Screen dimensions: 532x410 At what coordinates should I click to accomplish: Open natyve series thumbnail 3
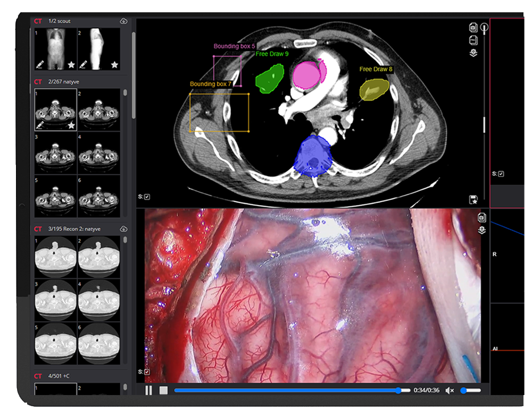56,153
